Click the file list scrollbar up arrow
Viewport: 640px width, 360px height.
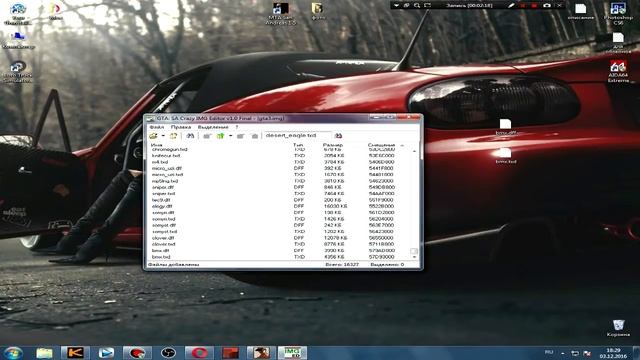414,151
